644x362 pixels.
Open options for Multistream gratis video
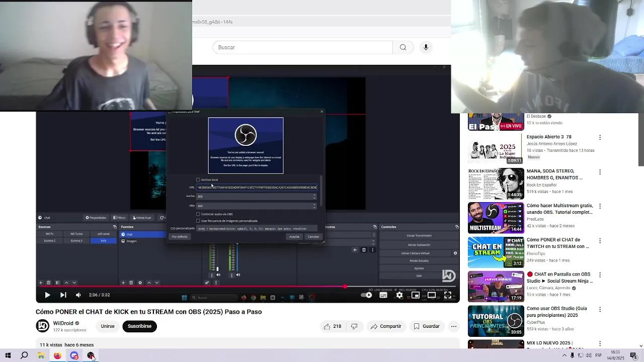[600, 206]
